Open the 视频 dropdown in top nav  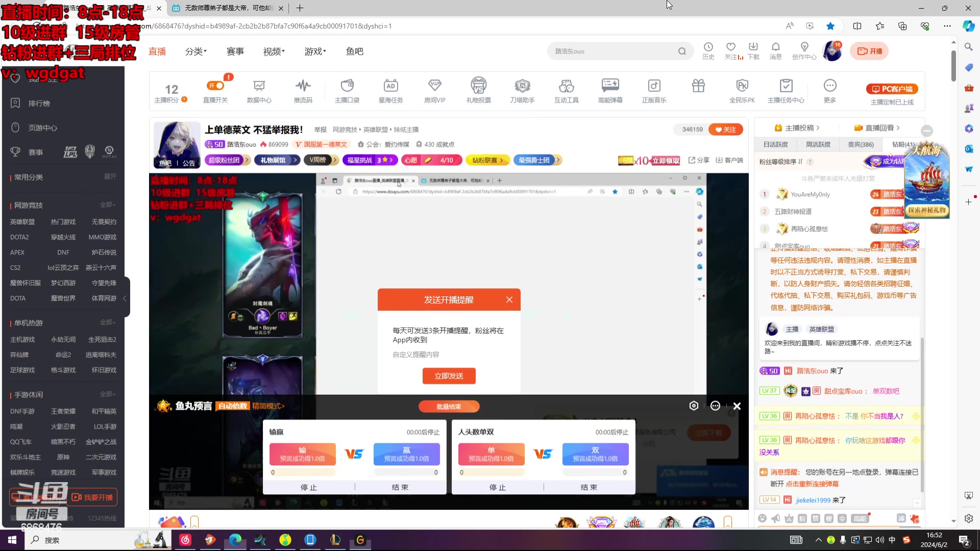point(274,52)
